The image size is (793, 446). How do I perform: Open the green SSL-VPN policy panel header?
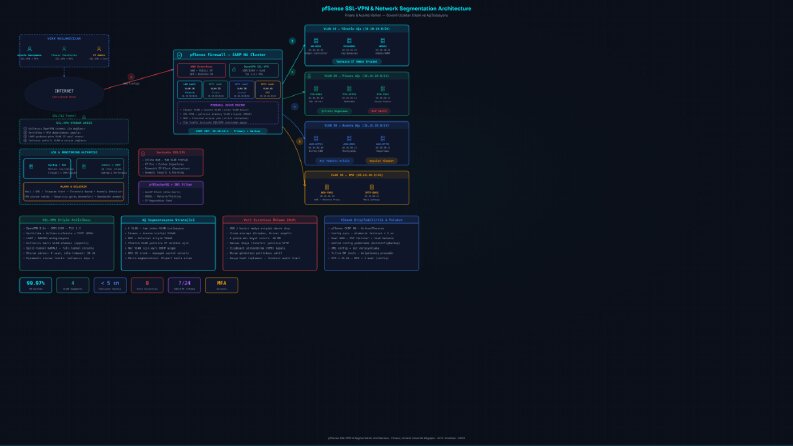coord(67,220)
